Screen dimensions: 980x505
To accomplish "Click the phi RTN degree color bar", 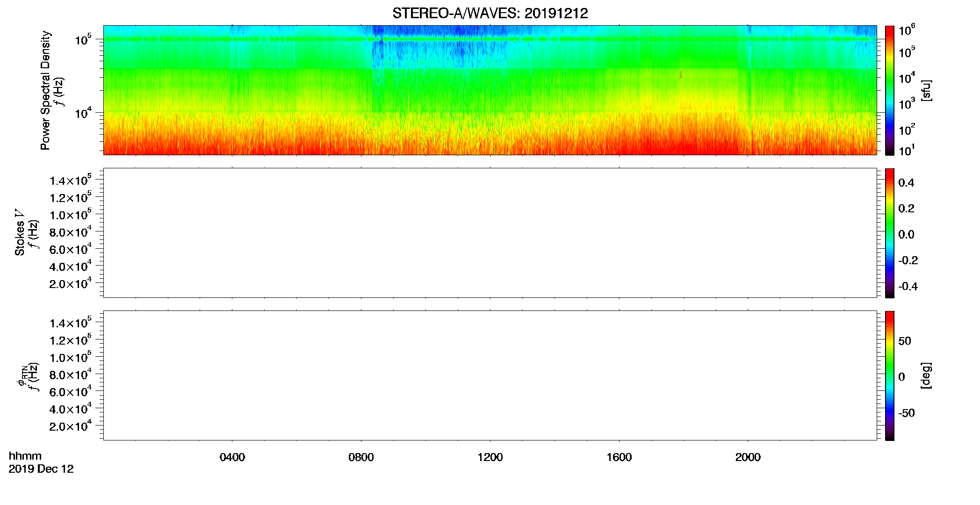I will [890, 375].
